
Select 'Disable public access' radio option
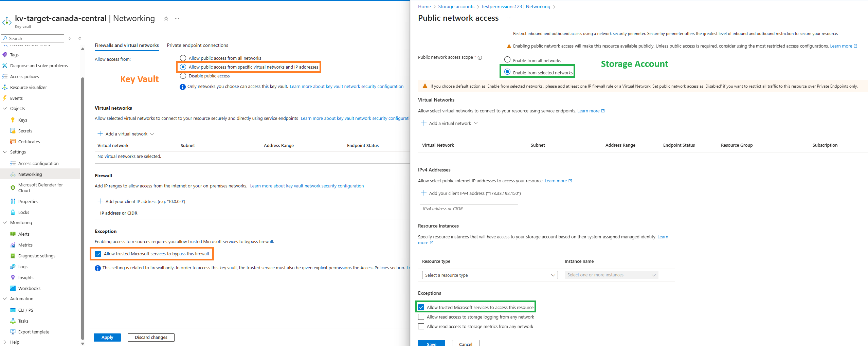[183, 76]
